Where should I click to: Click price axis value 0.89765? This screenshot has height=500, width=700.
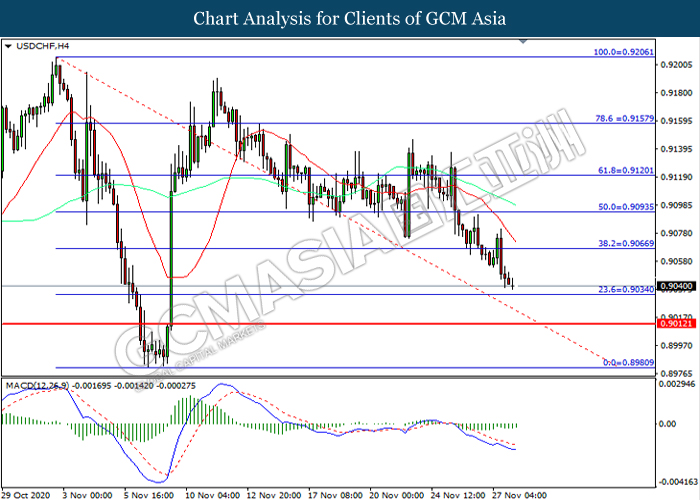pyautogui.click(x=676, y=374)
